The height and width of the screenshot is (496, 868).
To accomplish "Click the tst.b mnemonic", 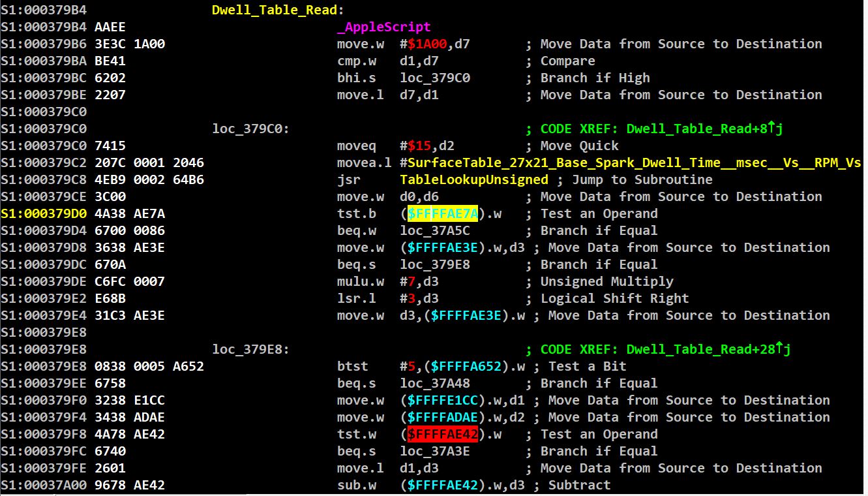I will click(x=357, y=213).
